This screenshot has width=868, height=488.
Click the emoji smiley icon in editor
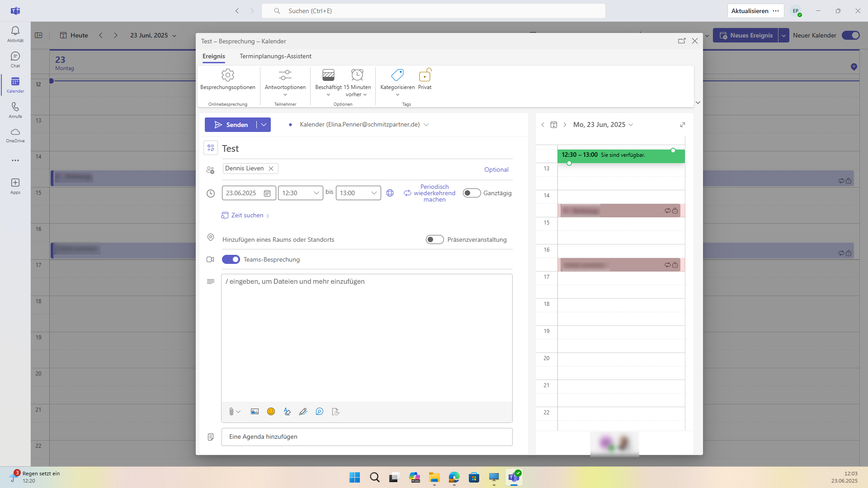pos(271,412)
